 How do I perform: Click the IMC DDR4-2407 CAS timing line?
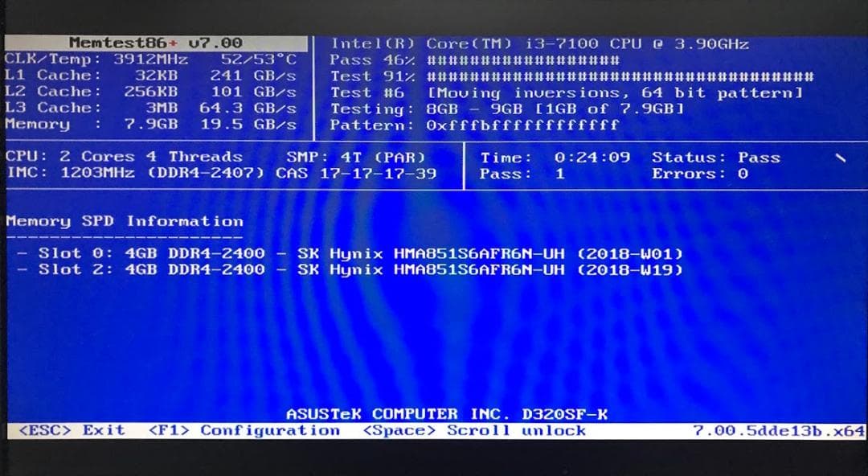[x=221, y=174]
